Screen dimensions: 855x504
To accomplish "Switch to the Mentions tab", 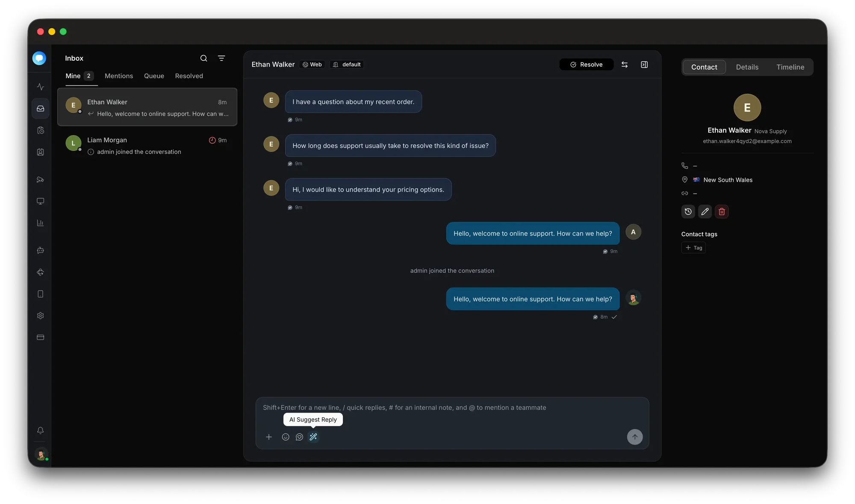I will coord(119,76).
